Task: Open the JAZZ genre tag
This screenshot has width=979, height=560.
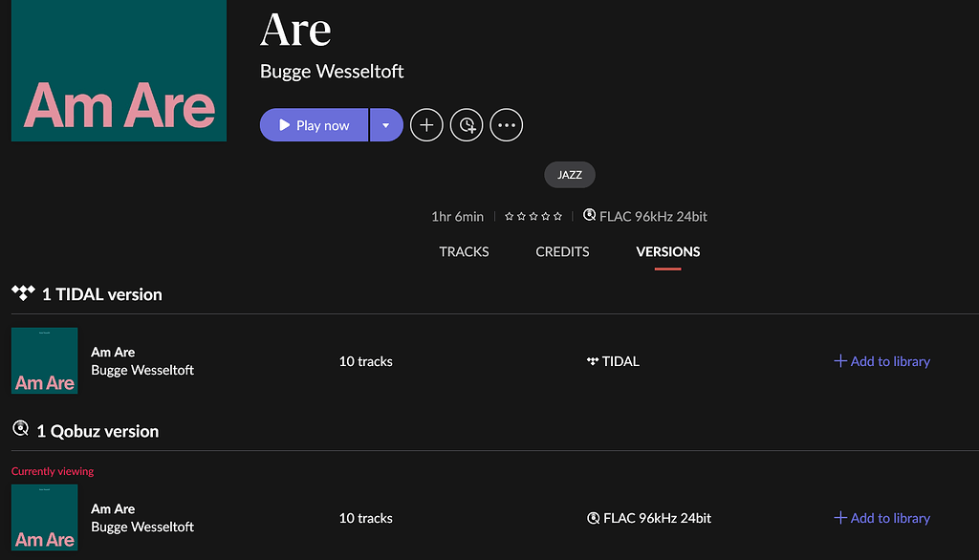Action: tap(570, 174)
